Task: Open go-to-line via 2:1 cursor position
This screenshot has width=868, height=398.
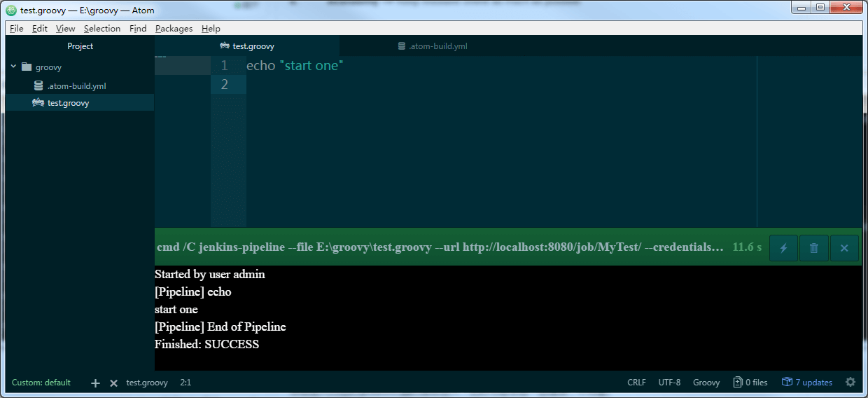Action: pyautogui.click(x=185, y=383)
